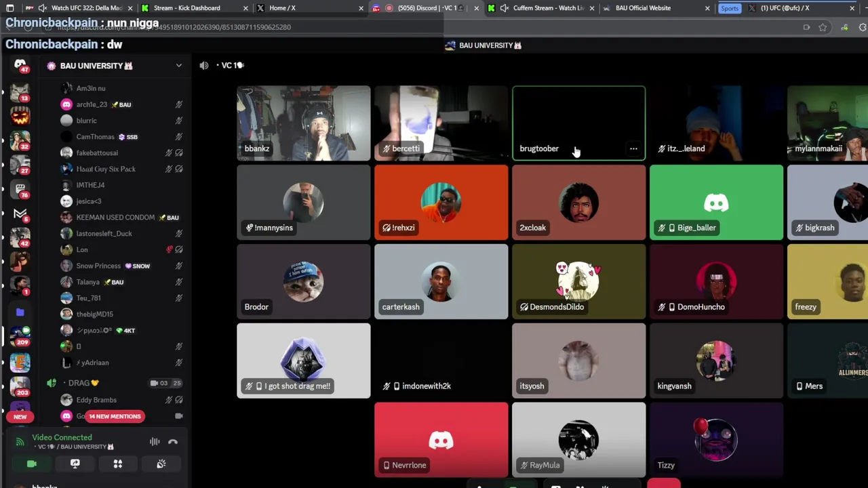Expand BAU UNIVERSITY server dropdown menu
This screenshot has width=868, height=488.
click(x=178, y=66)
